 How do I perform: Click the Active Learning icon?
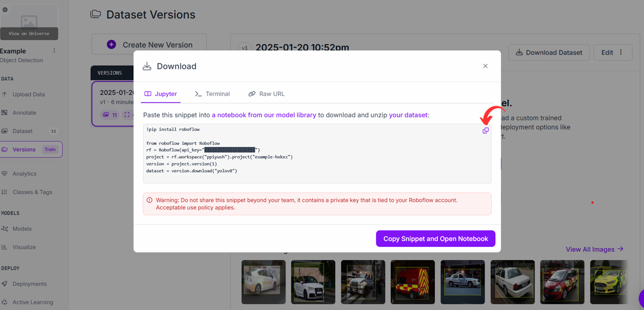tap(4, 302)
